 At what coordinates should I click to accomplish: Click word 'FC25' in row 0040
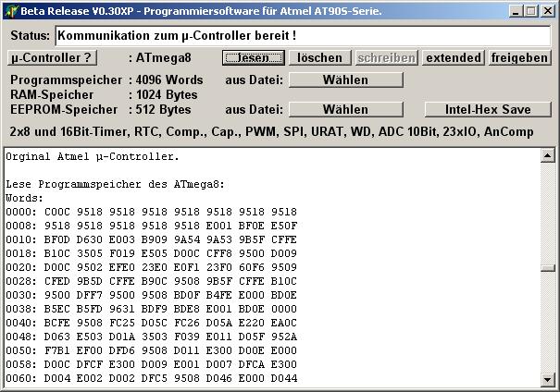122,324
